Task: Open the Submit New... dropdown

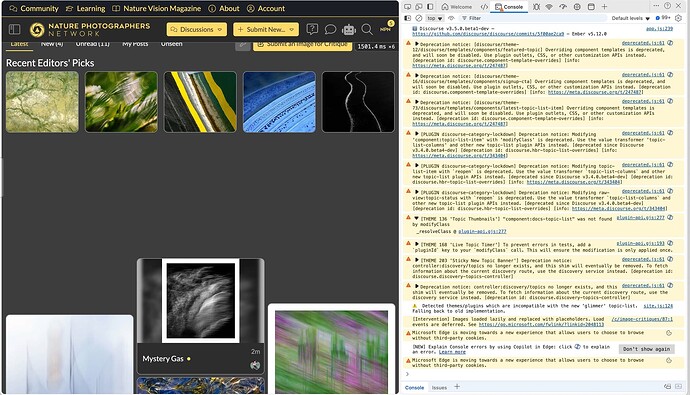Action: click(266, 29)
